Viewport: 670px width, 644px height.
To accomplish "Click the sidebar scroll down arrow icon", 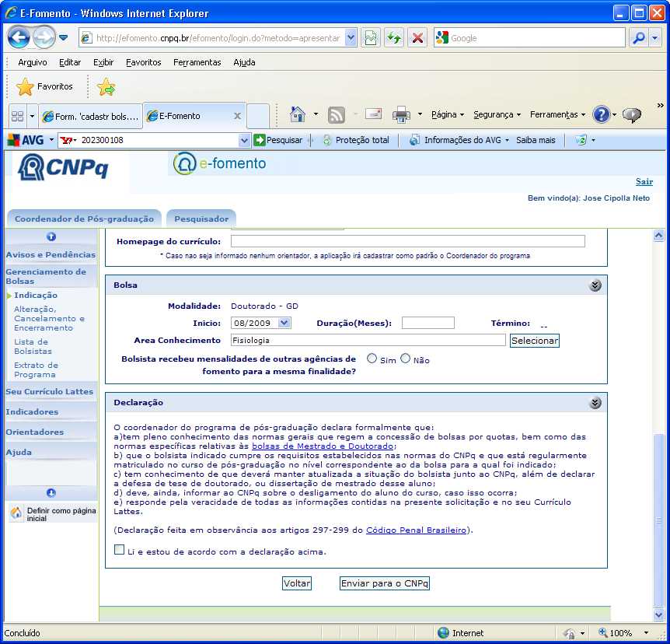I will point(51,493).
